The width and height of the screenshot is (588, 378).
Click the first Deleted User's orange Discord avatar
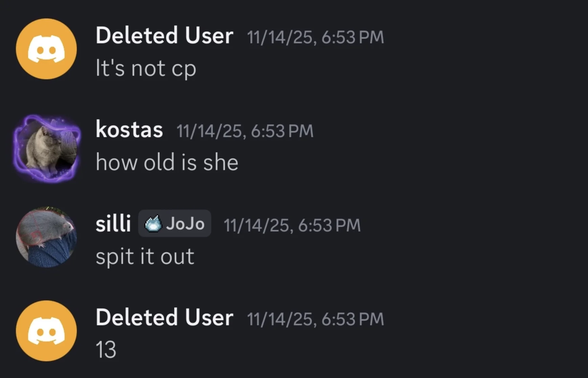coord(46,49)
